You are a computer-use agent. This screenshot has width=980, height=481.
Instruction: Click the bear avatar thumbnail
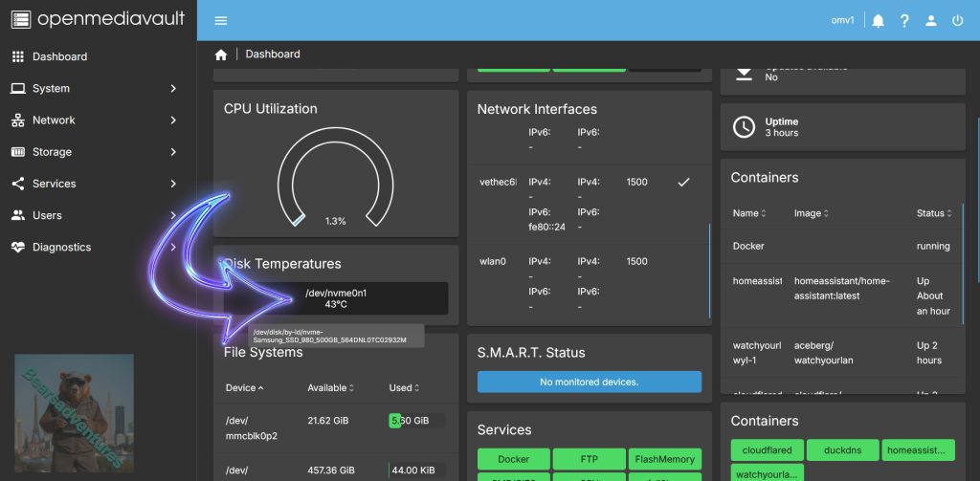pyautogui.click(x=74, y=412)
